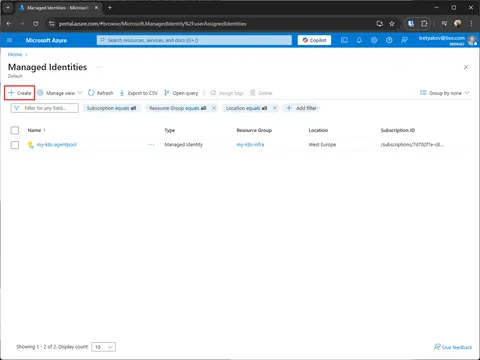Screen dimensions: 480x360
Task: Open a new browser tab
Action: pos(110,8)
